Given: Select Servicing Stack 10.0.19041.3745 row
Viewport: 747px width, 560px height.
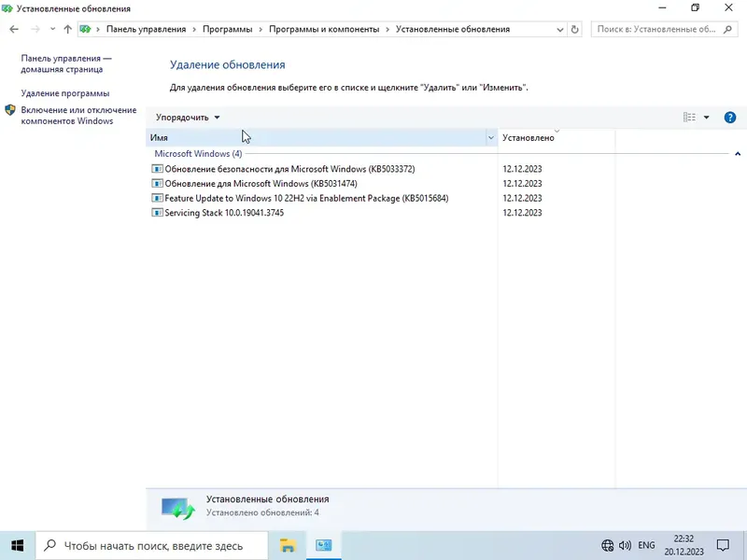Looking at the screenshot, I should (x=224, y=213).
